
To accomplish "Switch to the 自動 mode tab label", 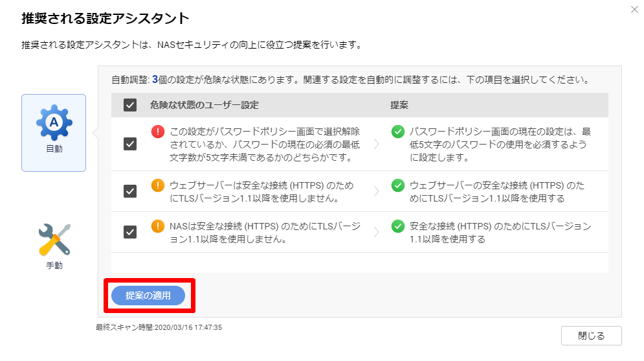I will click(x=54, y=149).
